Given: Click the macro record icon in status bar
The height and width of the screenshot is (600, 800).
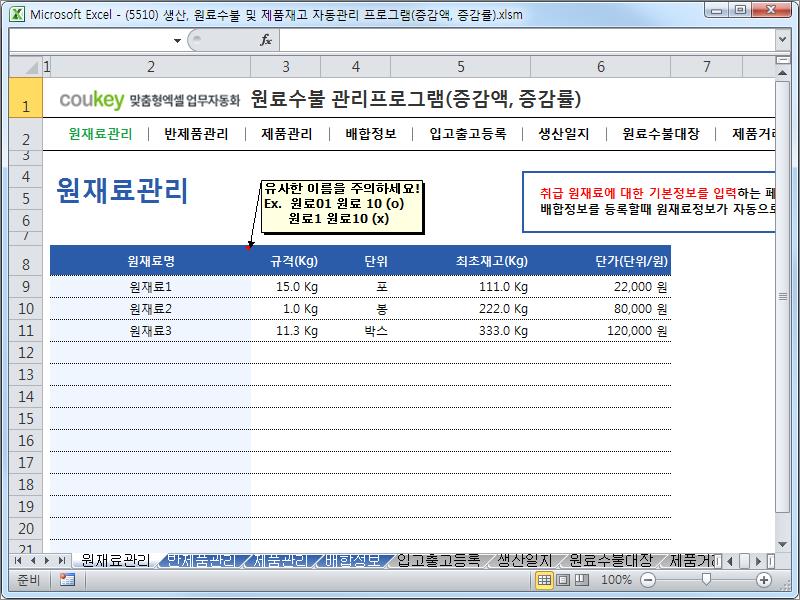Looking at the screenshot, I should pos(67,580).
